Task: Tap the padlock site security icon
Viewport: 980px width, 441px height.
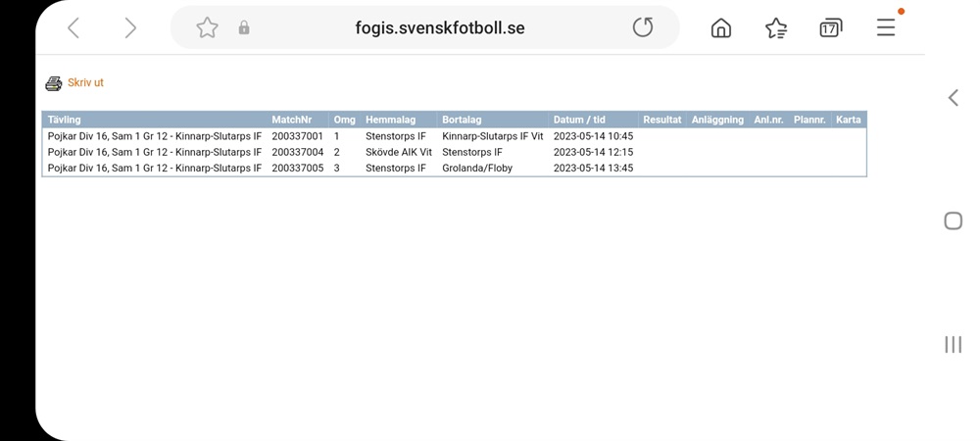Action: pos(244,27)
